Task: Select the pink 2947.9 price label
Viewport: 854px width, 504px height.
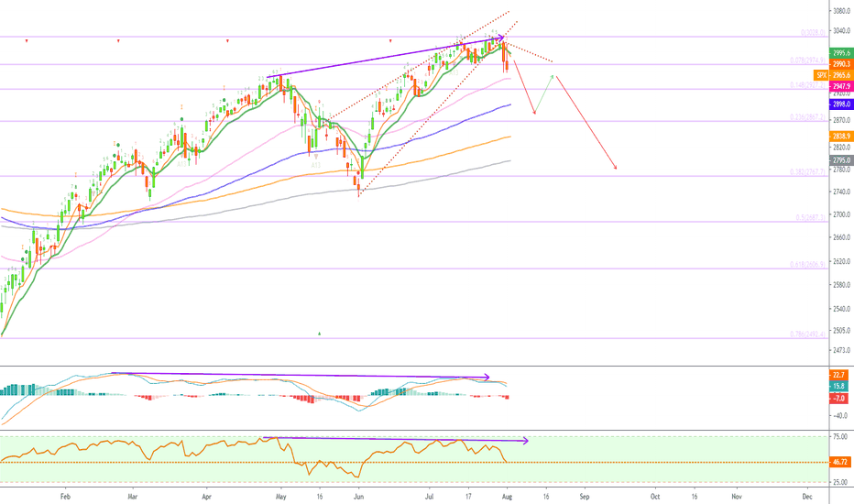Action: 841,87
